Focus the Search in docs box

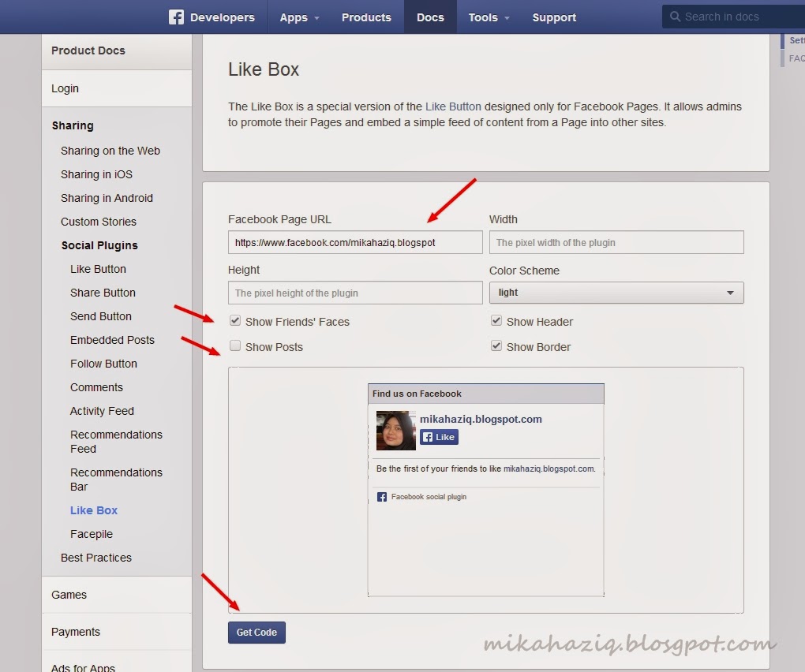734,17
